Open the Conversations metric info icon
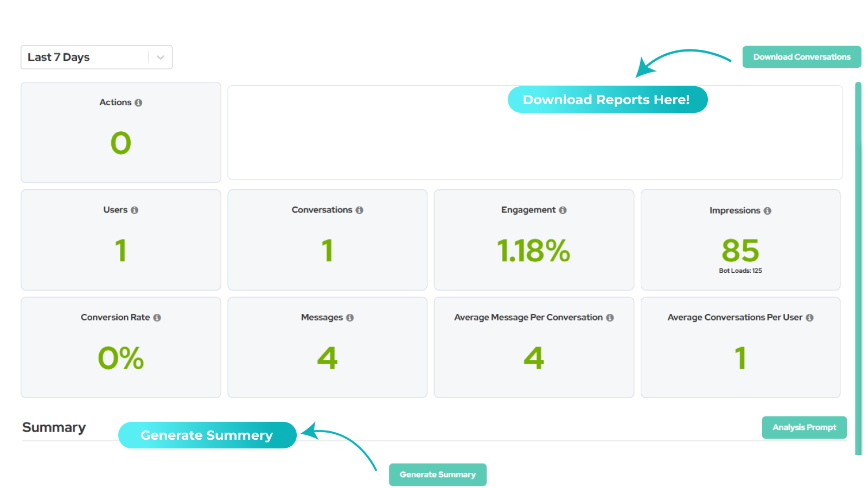868x488 pixels. (359, 210)
